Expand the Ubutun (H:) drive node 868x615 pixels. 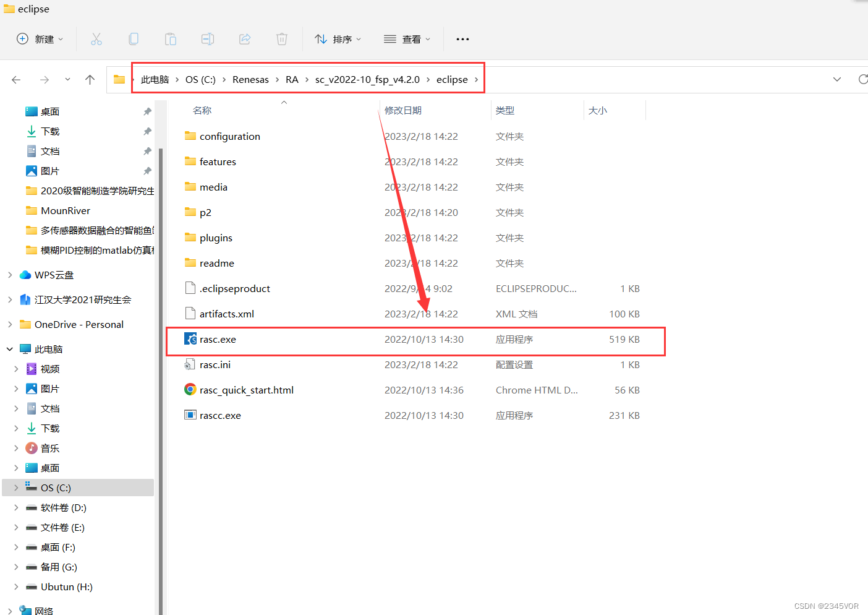(x=17, y=587)
